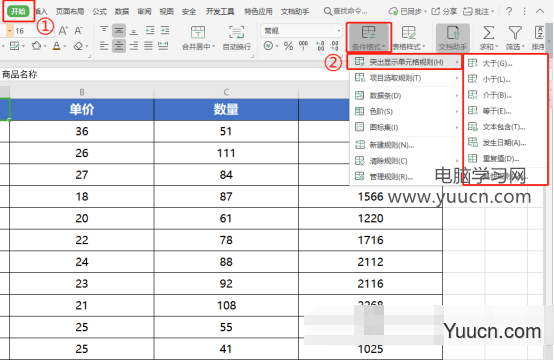This screenshot has width=554, height=361.
Task: Click the increase font size icon
Action: coord(63,31)
